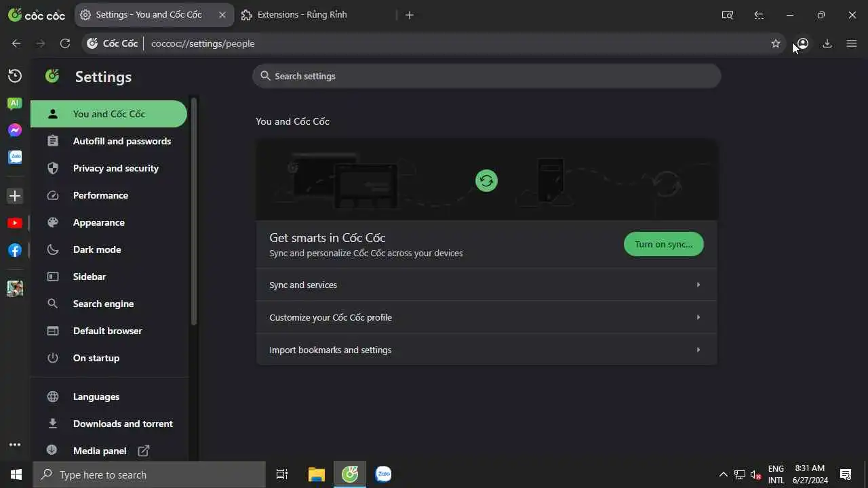868x488 pixels.
Task: Click the Settings header logo
Action: coord(52,76)
